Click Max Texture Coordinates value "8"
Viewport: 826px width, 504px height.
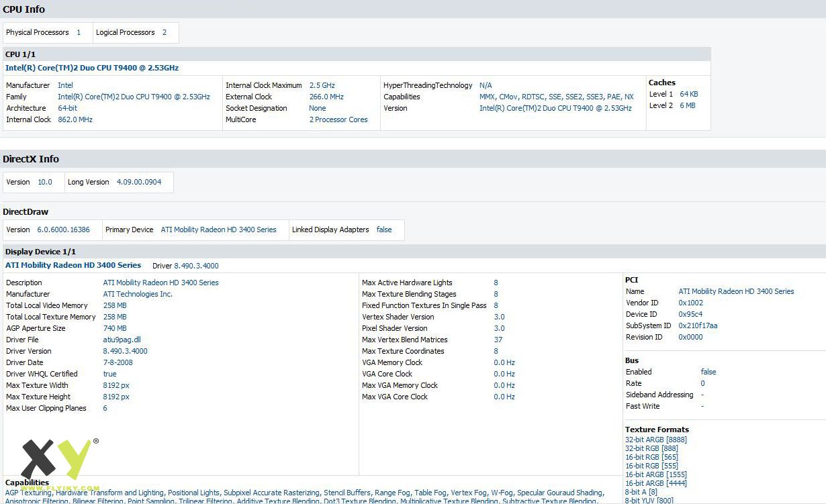coord(496,351)
